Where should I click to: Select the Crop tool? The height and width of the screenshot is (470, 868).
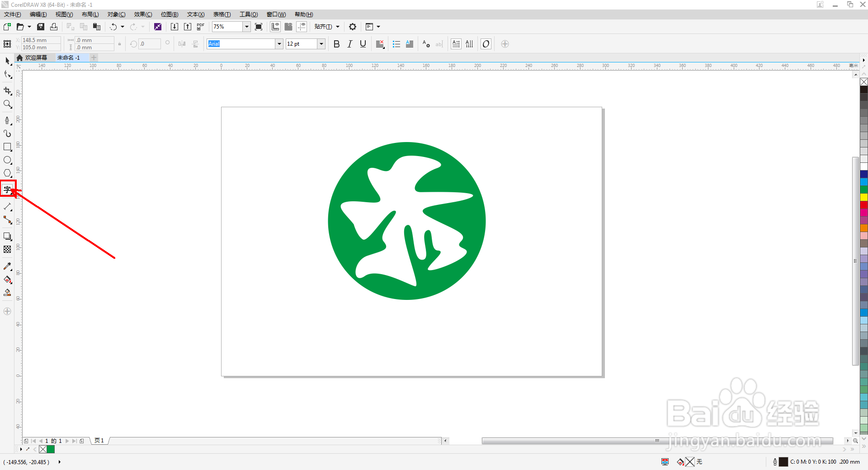7,91
